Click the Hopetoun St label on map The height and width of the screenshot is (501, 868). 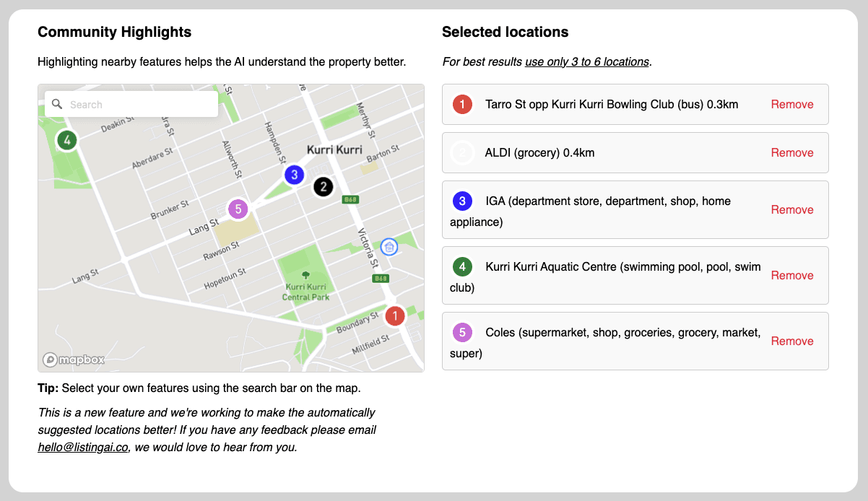(x=225, y=278)
